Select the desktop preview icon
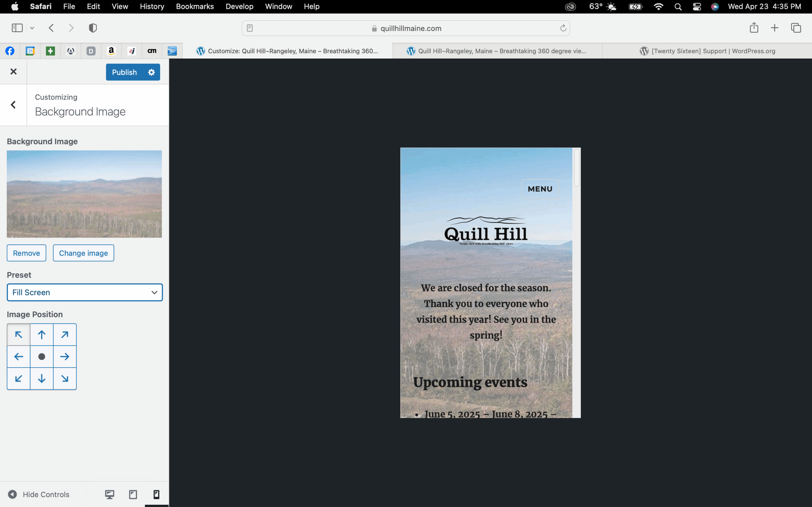Viewport: 812px width, 507px height. click(109, 494)
